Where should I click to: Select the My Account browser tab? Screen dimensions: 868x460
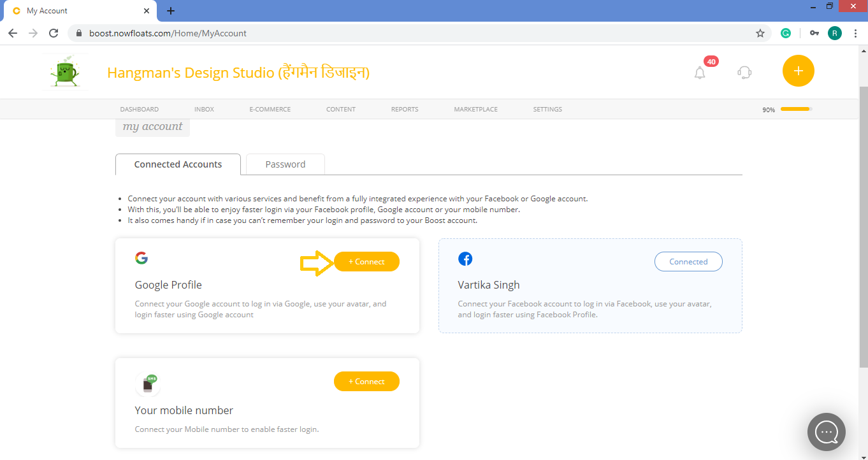coord(79,11)
